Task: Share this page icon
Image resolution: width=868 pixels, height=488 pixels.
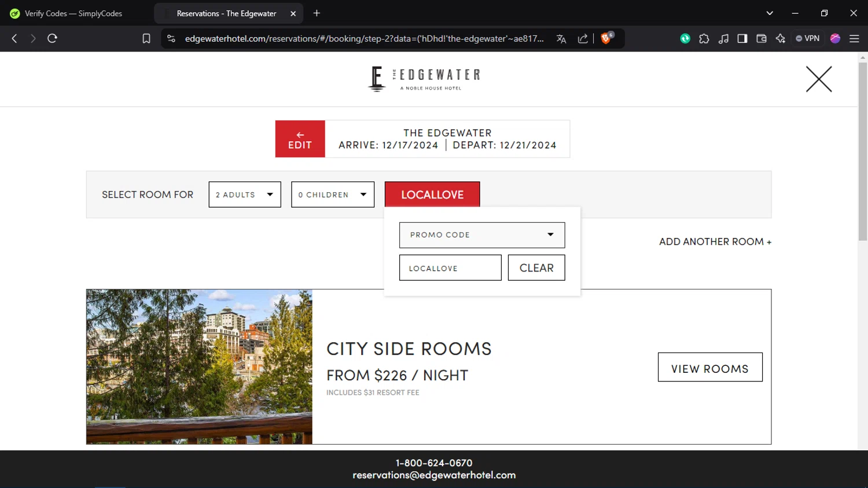Action: click(583, 39)
